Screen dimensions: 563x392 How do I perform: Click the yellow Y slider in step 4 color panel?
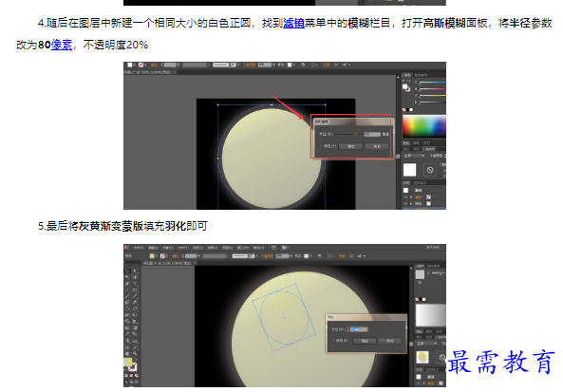pos(433,96)
